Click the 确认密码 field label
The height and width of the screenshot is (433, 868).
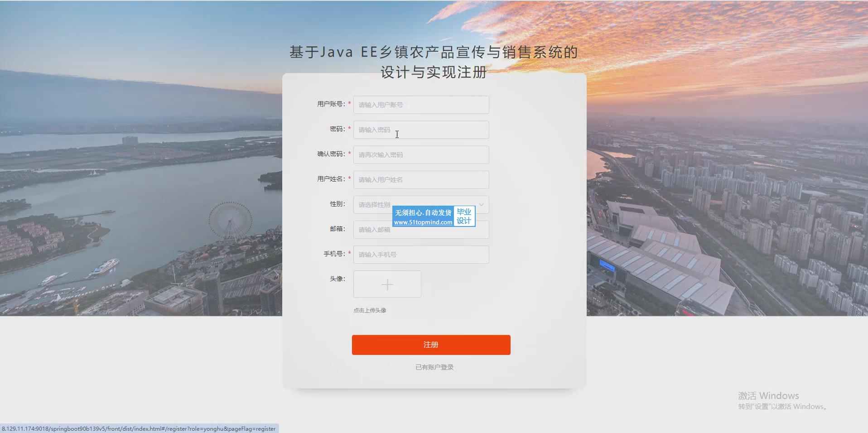coord(331,154)
